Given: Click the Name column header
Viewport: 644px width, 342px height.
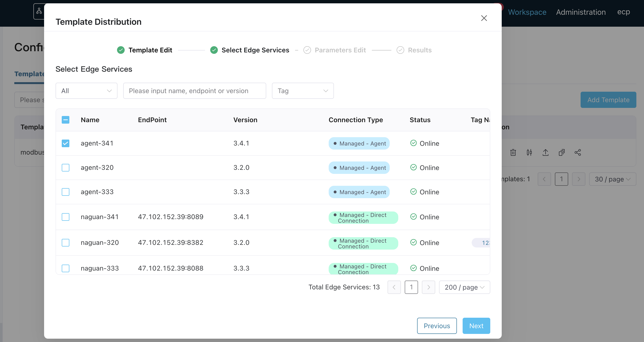Looking at the screenshot, I should pyautogui.click(x=90, y=120).
